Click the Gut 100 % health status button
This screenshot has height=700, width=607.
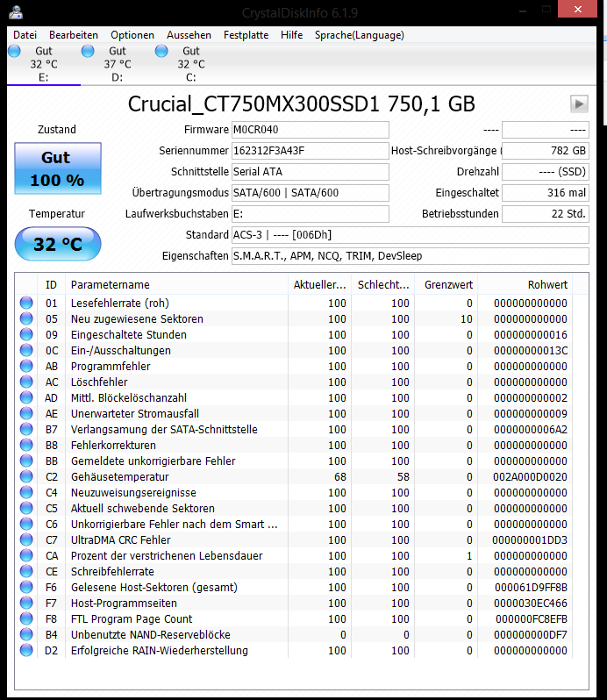tap(58, 168)
